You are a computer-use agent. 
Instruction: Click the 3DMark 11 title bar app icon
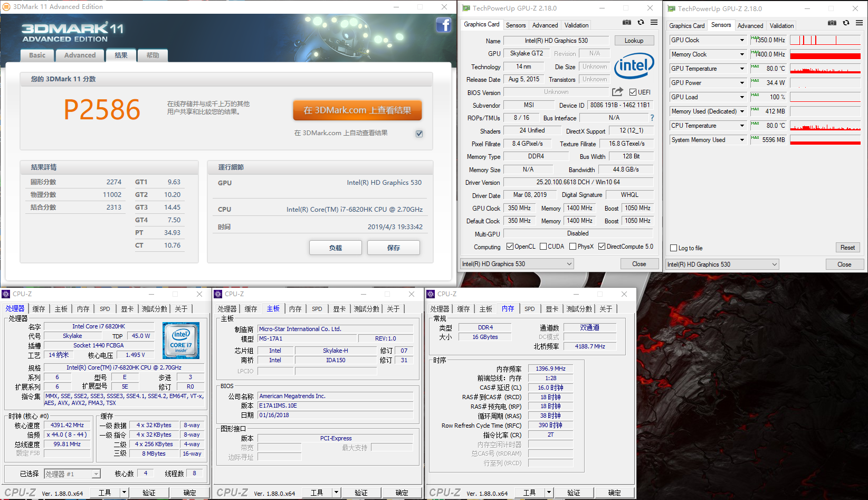(6, 7)
